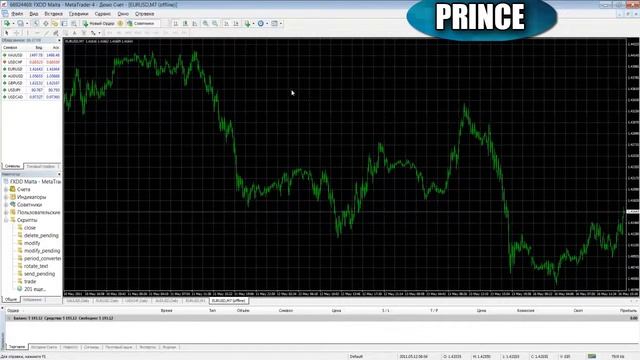Select the close script in Navigator
Screen dimensions: 640x360
[30, 228]
